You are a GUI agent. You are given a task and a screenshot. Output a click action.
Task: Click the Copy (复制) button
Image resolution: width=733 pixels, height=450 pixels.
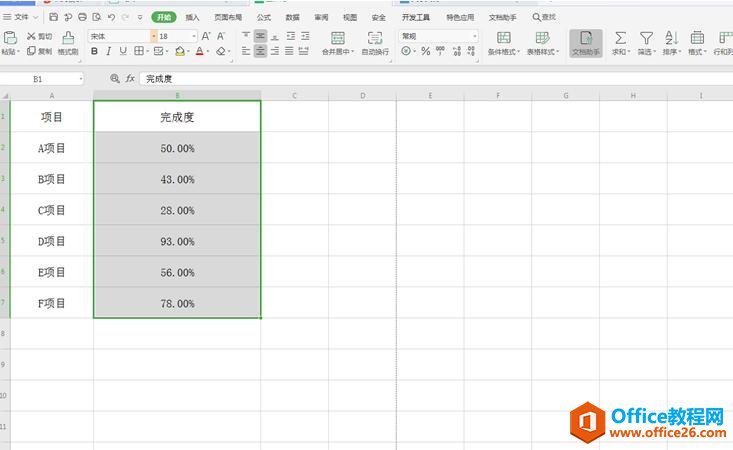[39, 51]
